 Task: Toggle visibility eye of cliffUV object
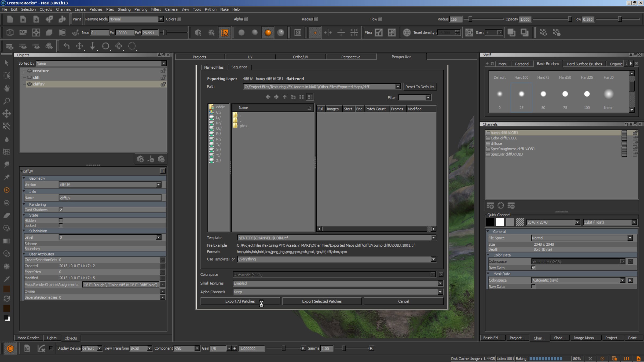click(30, 84)
